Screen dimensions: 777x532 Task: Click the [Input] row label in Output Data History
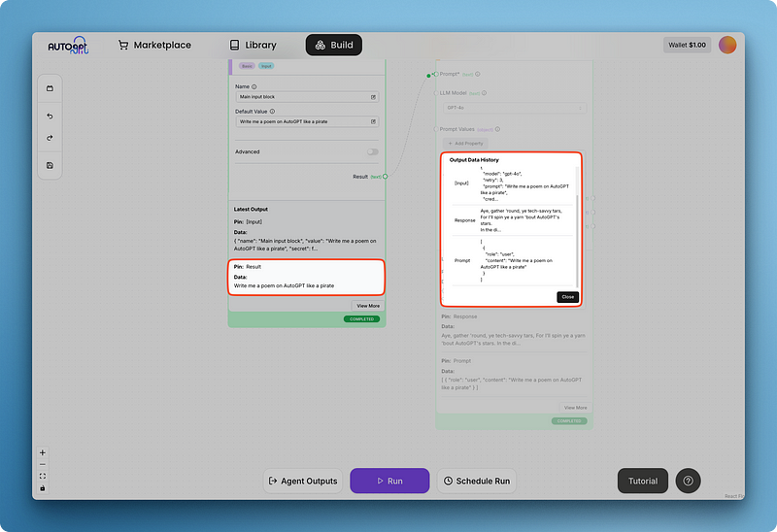[x=461, y=183]
